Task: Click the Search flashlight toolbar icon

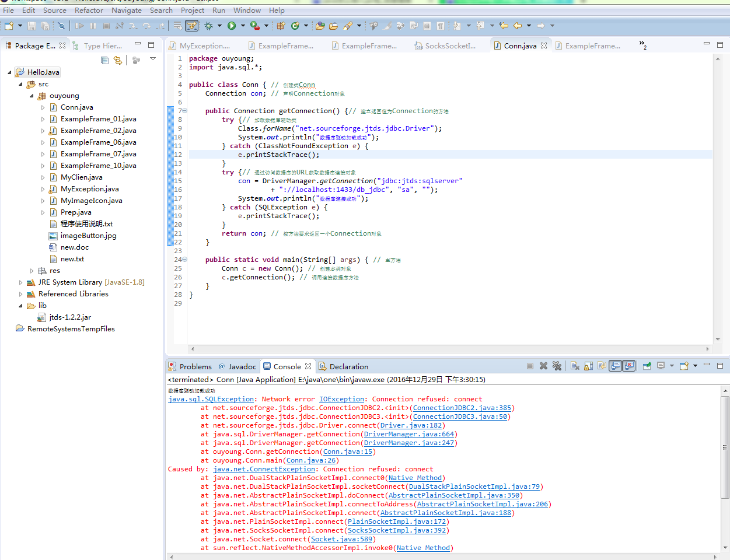Action: (x=348, y=26)
